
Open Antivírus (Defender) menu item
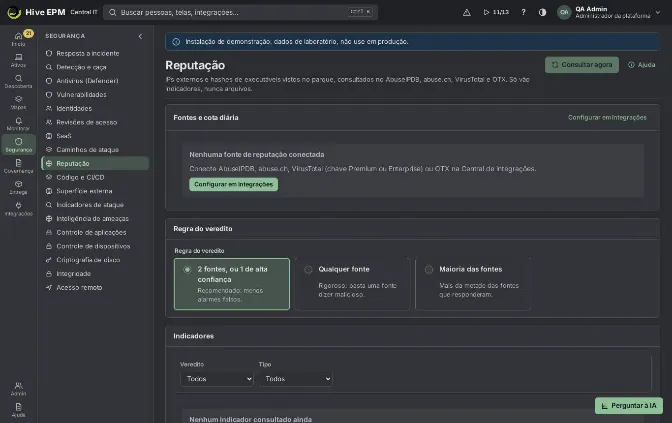[95, 81]
